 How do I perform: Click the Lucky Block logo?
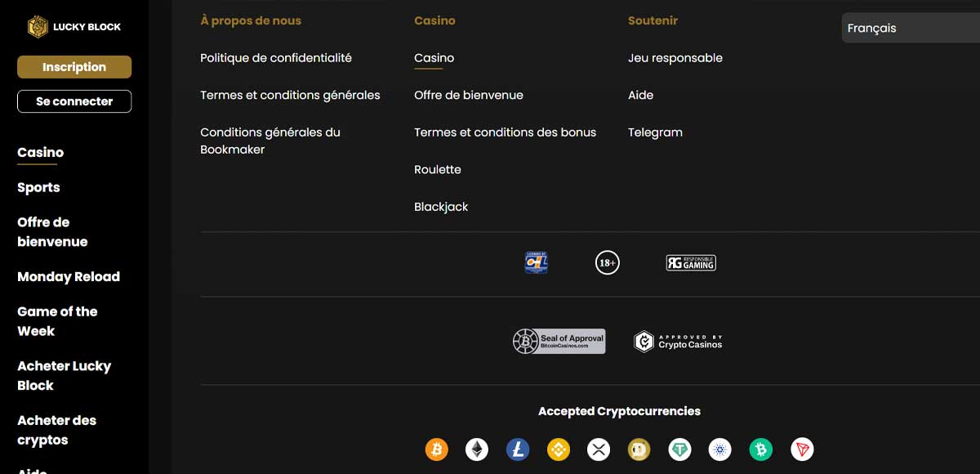74,26
